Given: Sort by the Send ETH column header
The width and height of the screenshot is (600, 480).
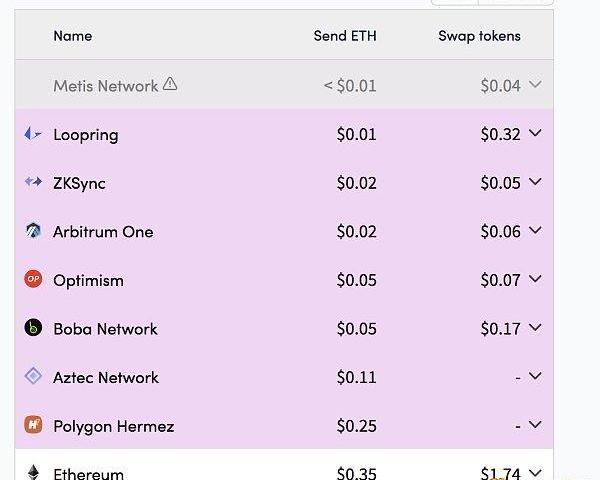Looking at the screenshot, I should coord(344,36).
